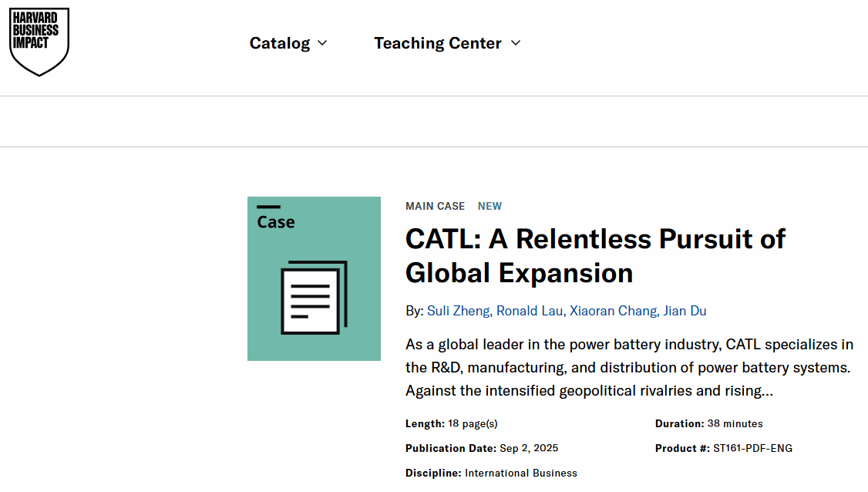The height and width of the screenshot is (492, 868).
Task: Click the Sep 2, 2025 publication date
Action: (x=529, y=448)
